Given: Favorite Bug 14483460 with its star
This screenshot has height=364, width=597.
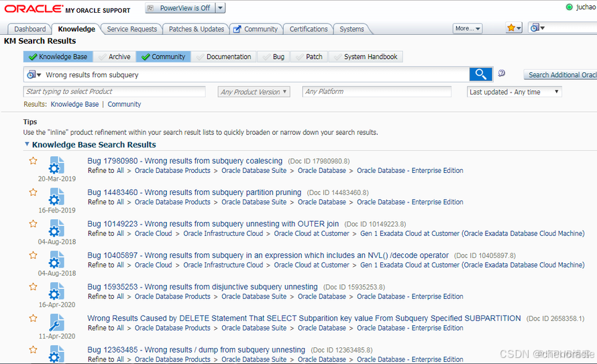Looking at the screenshot, I should pyautogui.click(x=33, y=192).
